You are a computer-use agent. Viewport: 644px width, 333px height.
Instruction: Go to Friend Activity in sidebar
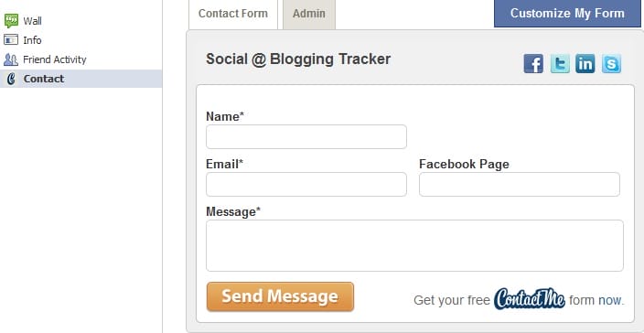(55, 59)
